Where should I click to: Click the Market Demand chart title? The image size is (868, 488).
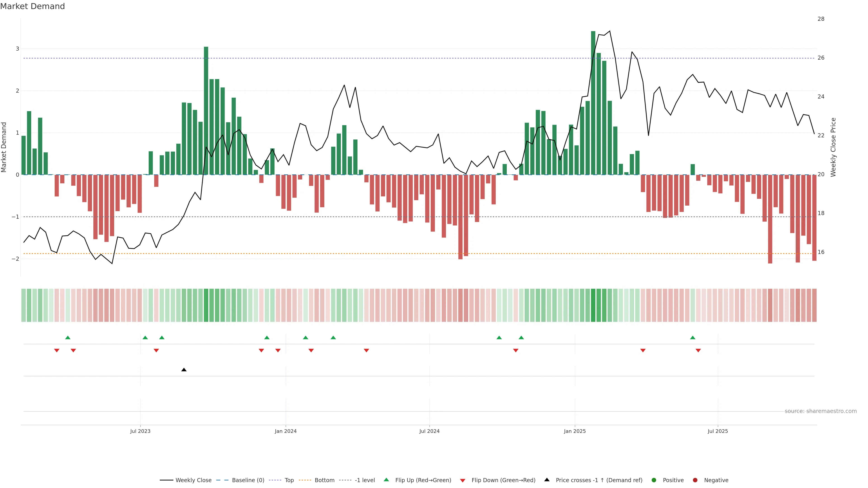(32, 6)
